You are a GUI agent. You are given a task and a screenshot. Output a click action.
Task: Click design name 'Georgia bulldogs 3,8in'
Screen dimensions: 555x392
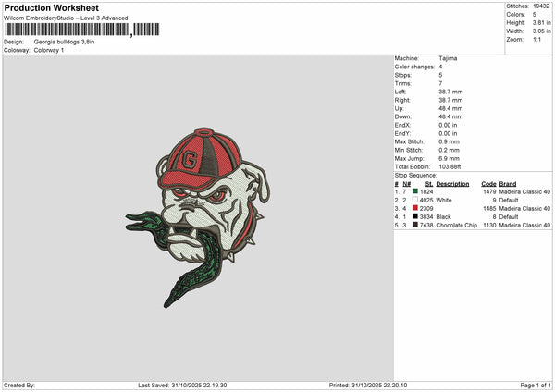(x=64, y=42)
